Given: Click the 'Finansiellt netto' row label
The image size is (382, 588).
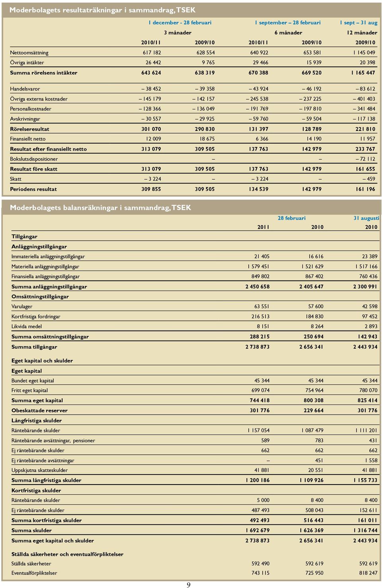Looking at the screenshot, I should tap(28, 139).
